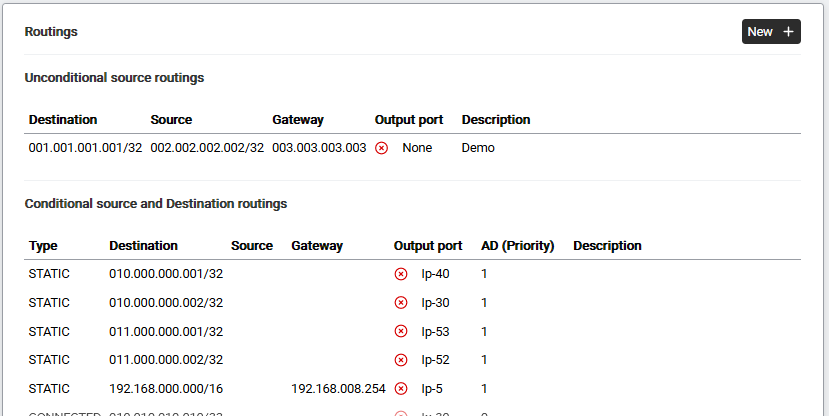Select destination 011.000.000.001/32
The height and width of the screenshot is (416, 829).
tap(166, 331)
